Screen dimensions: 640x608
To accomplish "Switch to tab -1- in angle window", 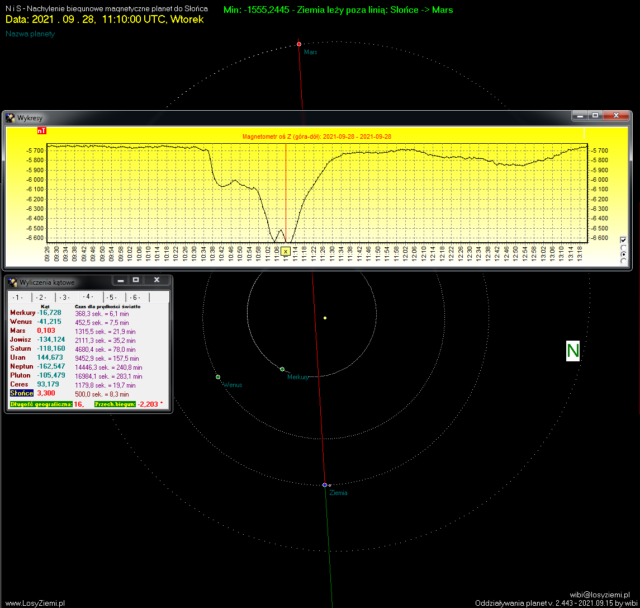I will click(x=18, y=298).
